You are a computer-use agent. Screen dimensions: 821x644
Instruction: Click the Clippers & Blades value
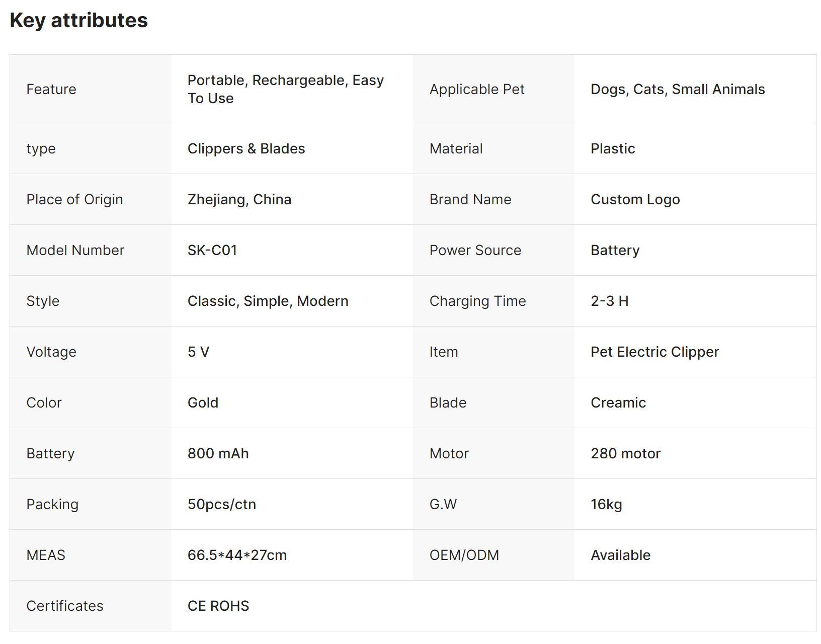[246, 148]
